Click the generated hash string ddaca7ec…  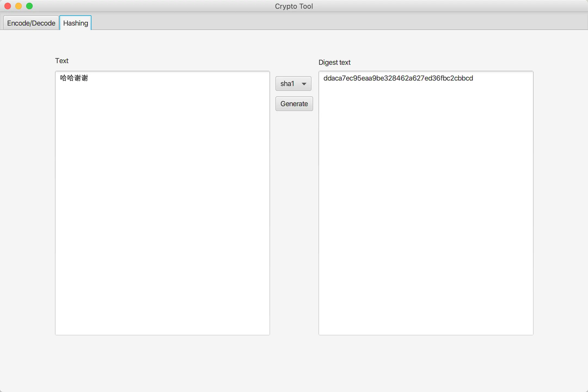(x=398, y=78)
